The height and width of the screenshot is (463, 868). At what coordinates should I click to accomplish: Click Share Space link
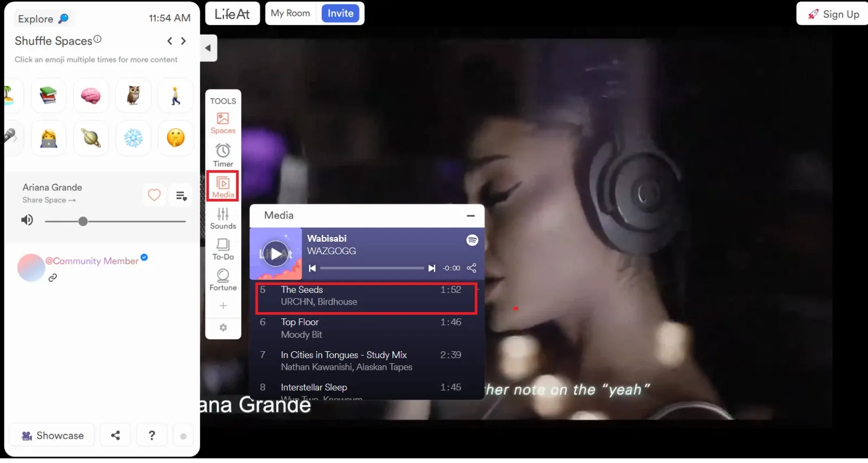pos(49,200)
